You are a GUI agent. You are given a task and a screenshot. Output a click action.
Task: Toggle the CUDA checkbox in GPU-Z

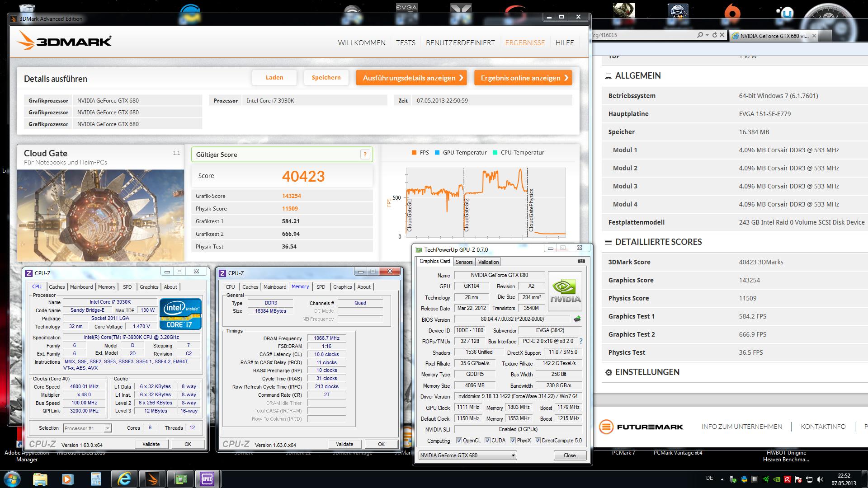pos(487,441)
